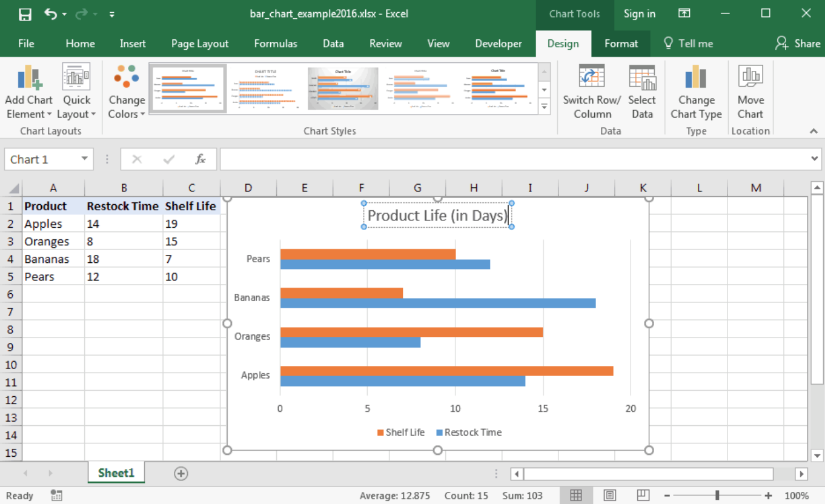Select row 7 header
This screenshot has height=504, width=825.
(11, 312)
